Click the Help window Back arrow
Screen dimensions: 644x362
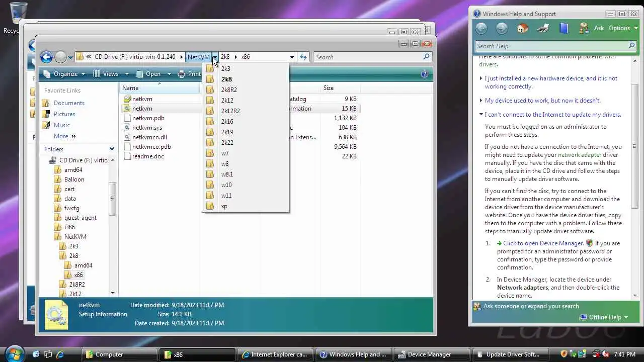481,28
